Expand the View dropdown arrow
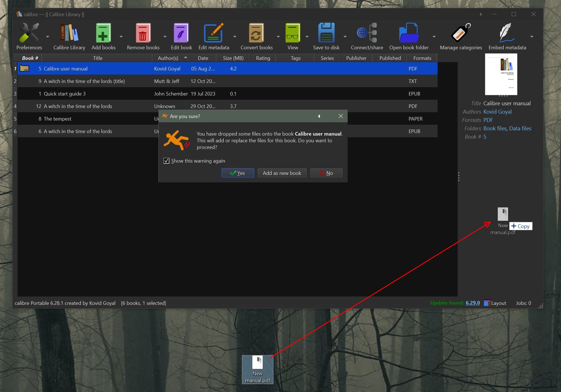This screenshot has width=561, height=392. click(x=307, y=36)
